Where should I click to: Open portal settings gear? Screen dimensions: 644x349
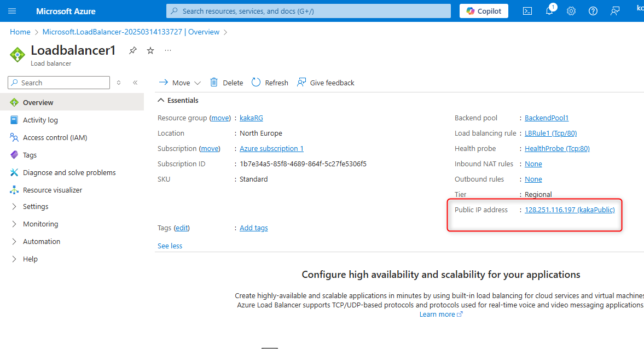click(x=571, y=11)
